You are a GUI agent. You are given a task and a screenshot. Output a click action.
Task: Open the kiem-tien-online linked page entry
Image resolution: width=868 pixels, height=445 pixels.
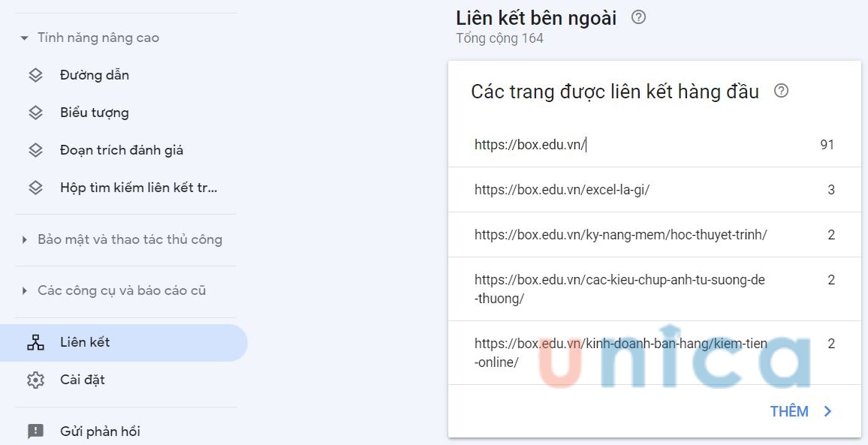(619, 353)
